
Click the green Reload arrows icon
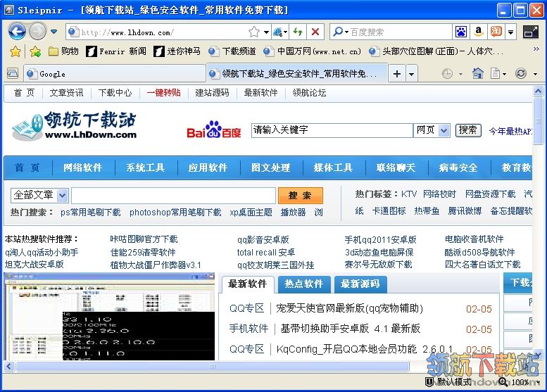click(x=298, y=32)
